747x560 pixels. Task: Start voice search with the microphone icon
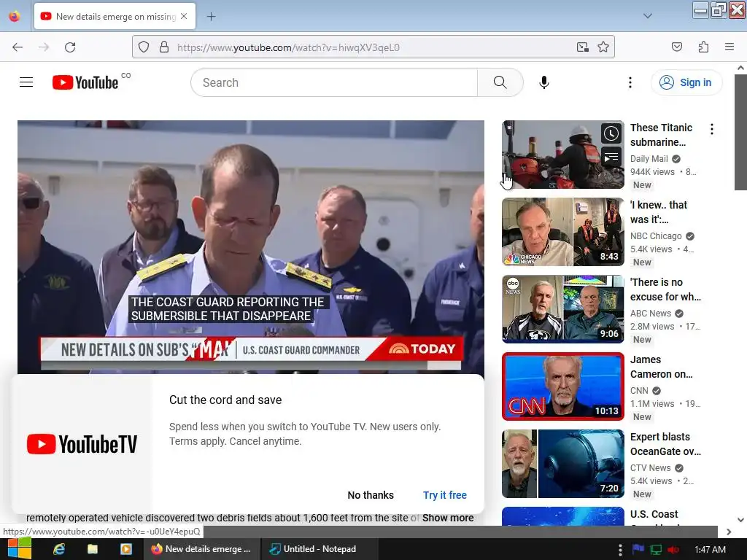tap(543, 82)
